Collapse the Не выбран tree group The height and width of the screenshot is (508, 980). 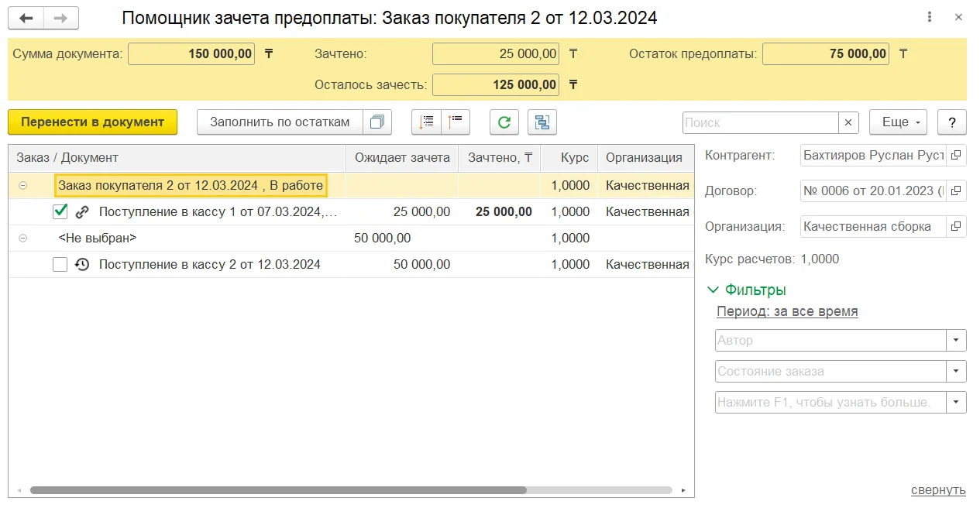click(22, 239)
